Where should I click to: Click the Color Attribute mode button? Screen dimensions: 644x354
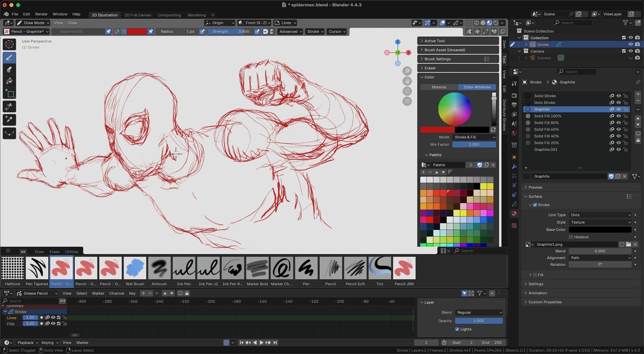(477, 87)
